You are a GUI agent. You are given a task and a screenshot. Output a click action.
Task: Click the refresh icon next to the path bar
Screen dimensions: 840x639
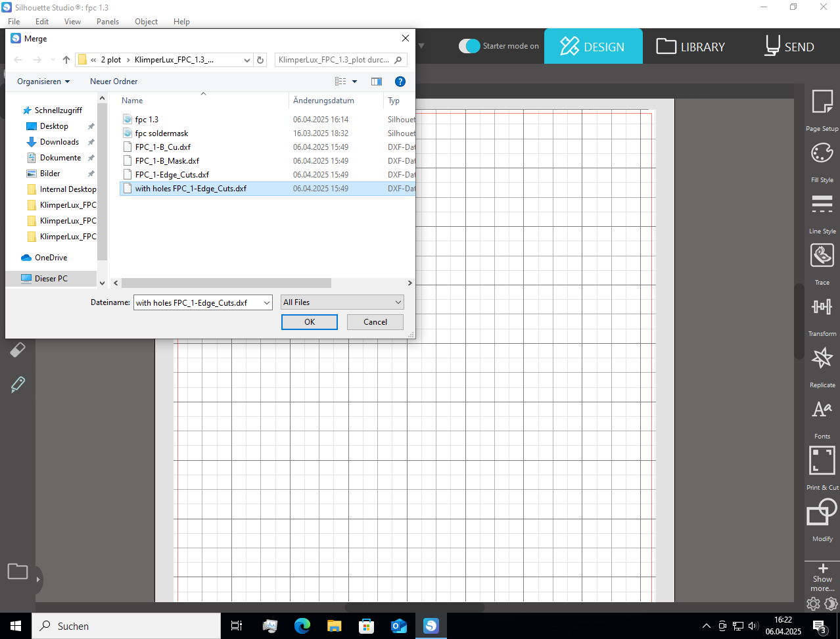pos(260,60)
